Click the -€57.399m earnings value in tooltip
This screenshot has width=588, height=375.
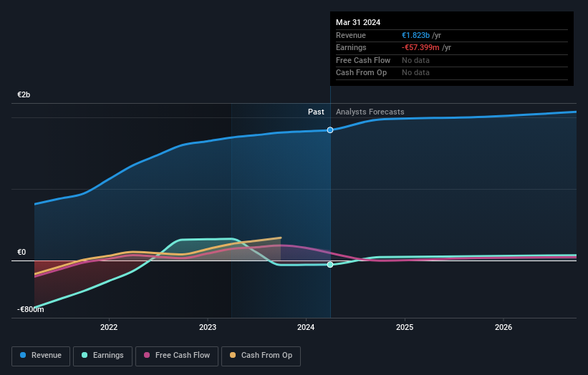pos(420,47)
